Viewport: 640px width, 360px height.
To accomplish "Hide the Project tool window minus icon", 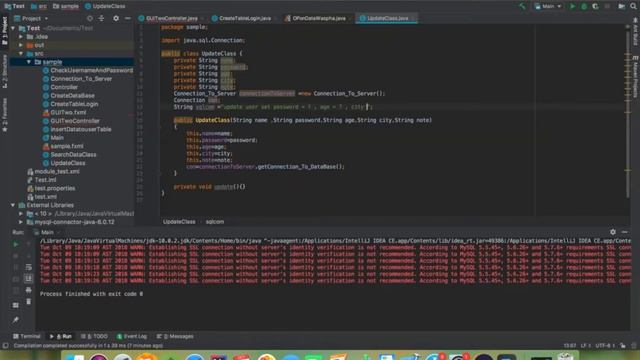I will click(x=128, y=18).
